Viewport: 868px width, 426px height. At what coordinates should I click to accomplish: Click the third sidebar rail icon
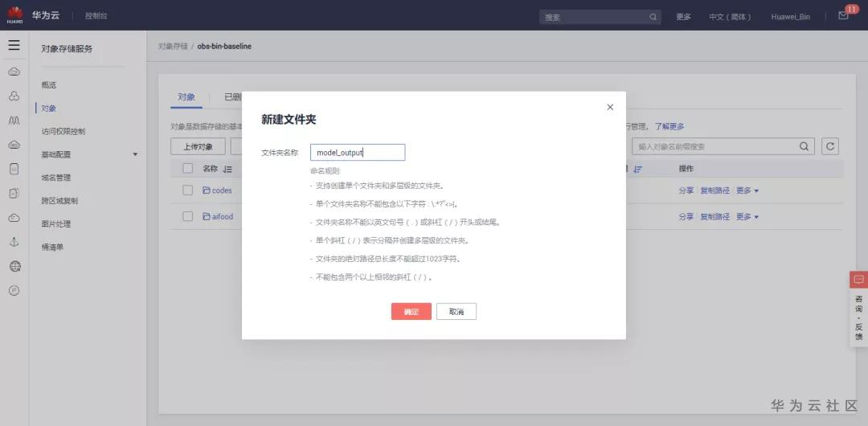14,121
